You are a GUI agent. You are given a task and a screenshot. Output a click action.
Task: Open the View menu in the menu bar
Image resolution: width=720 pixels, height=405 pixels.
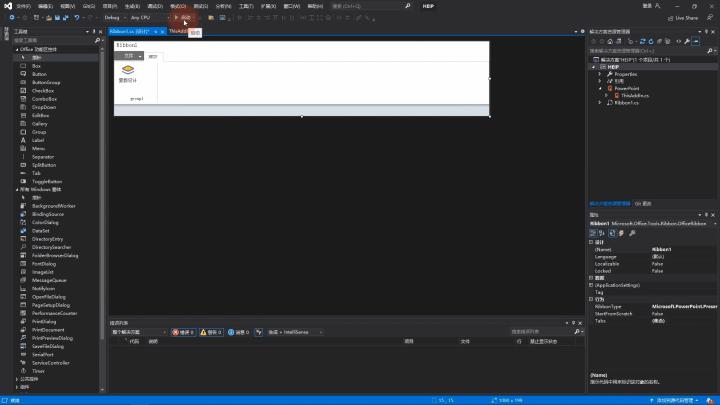coord(67,6)
